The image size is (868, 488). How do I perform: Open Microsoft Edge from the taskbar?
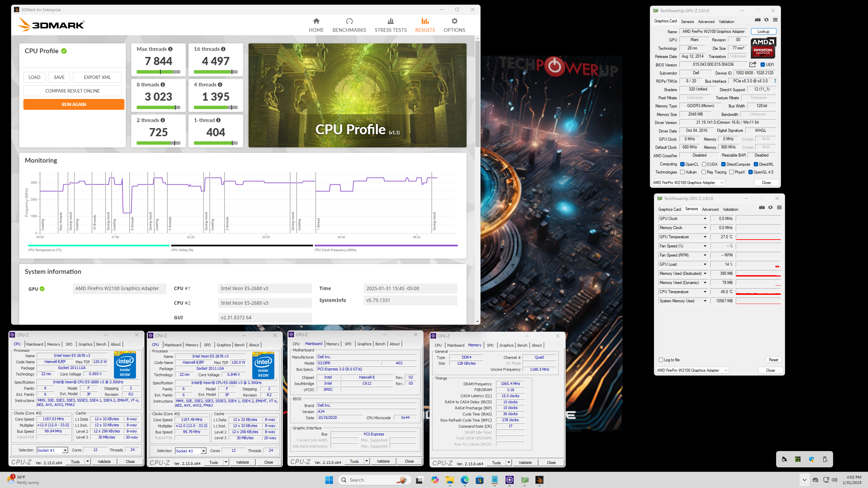tap(465, 480)
